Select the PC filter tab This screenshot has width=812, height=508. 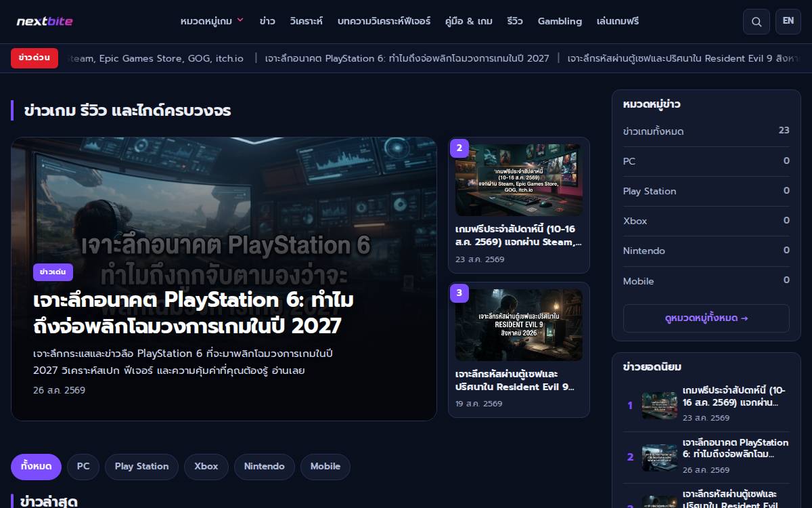[83, 467]
